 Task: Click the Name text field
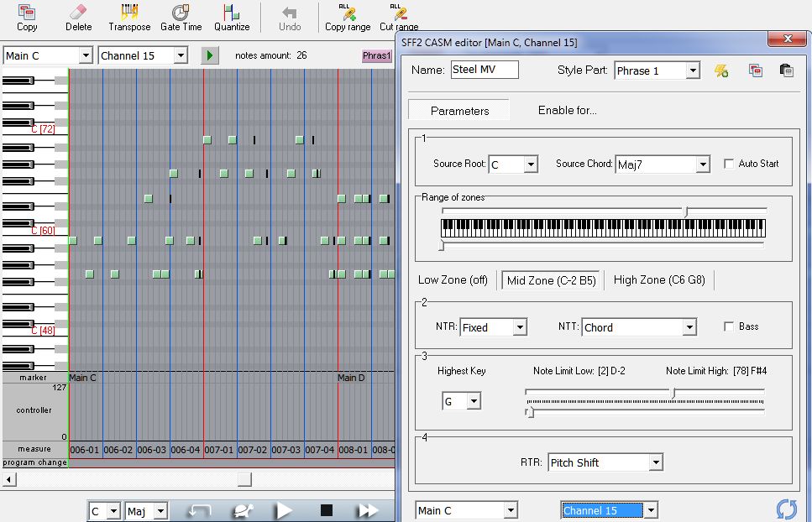coord(485,70)
